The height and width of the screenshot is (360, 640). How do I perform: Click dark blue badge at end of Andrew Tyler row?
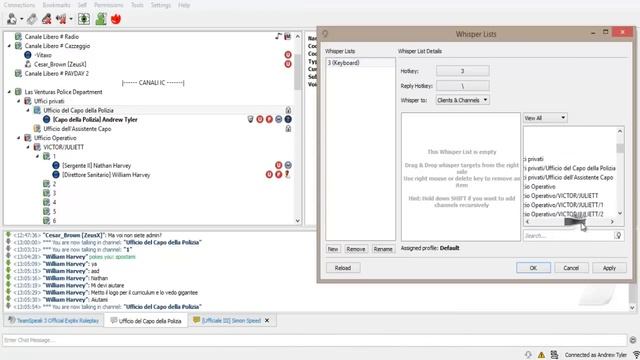(x=288, y=119)
